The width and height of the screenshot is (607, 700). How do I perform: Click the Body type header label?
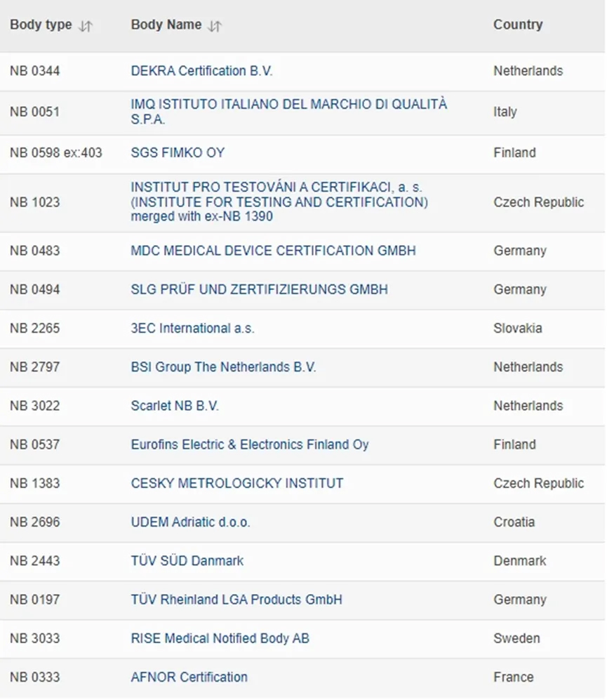click(41, 25)
